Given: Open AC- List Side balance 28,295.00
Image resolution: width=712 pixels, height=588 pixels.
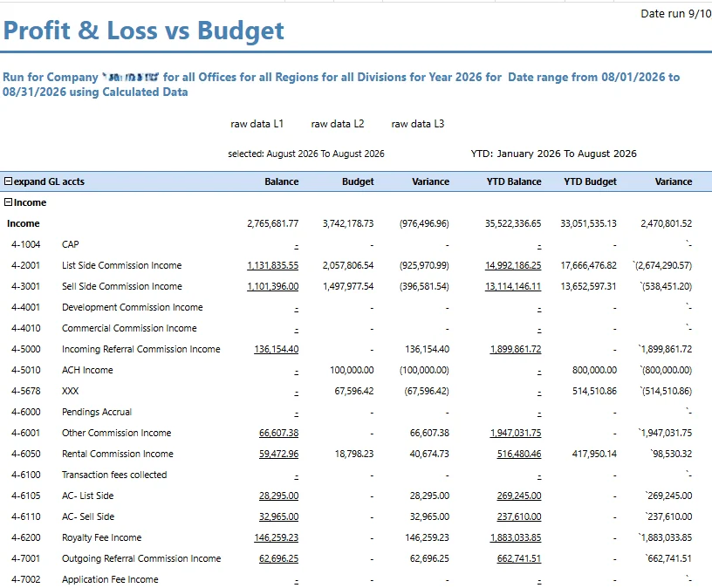Looking at the screenshot, I should point(279,496).
